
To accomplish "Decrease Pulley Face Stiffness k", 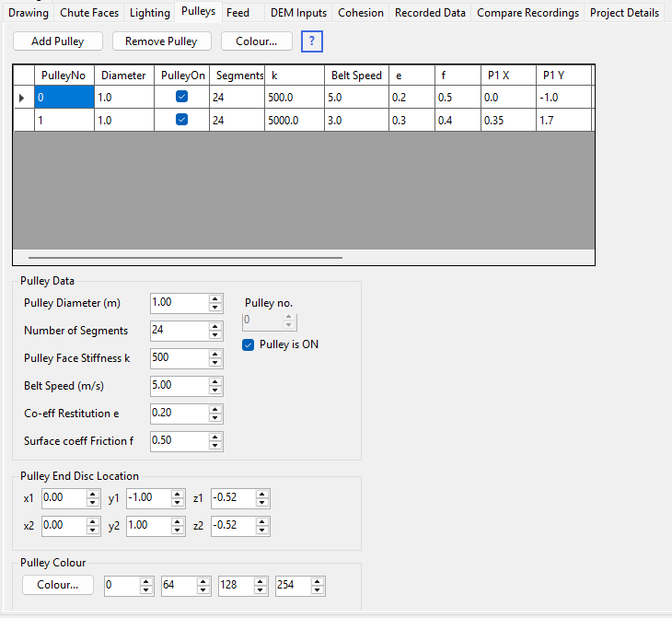I will [215, 363].
